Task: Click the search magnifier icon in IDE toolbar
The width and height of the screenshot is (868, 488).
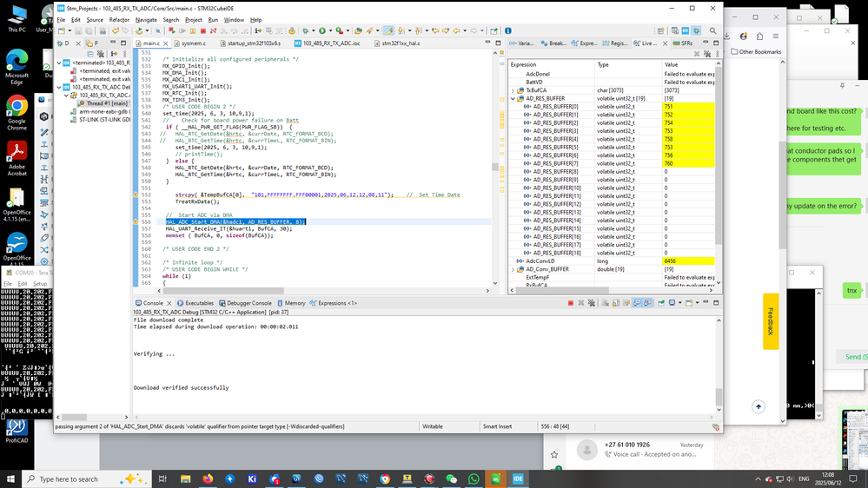Action: click(x=713, y=31)
